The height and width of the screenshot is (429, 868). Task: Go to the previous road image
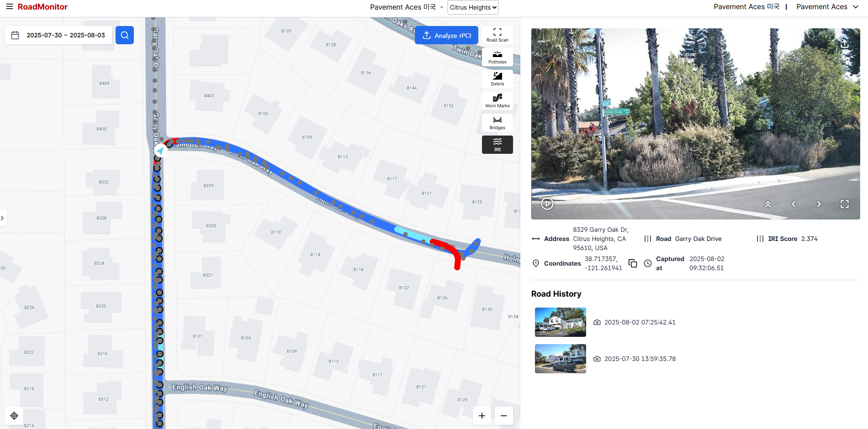click(x=794, y=204)
